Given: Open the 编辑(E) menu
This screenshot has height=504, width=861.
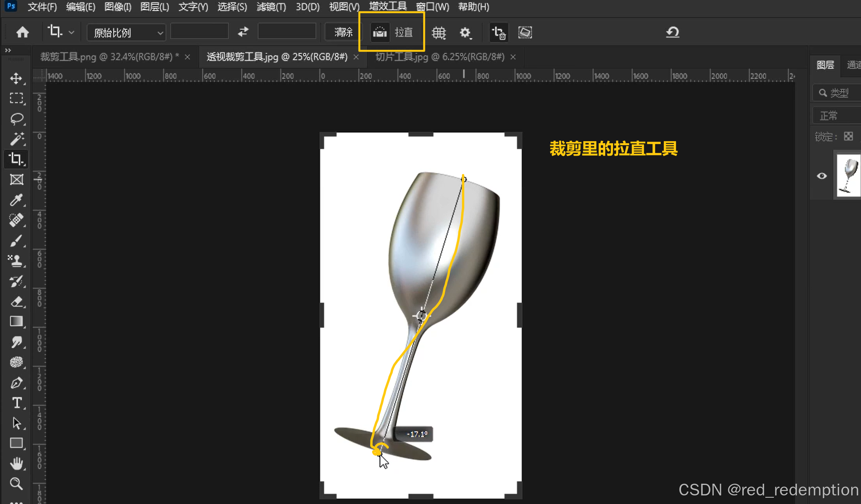Looking at the screenshot, I should [x=80, y=7].
